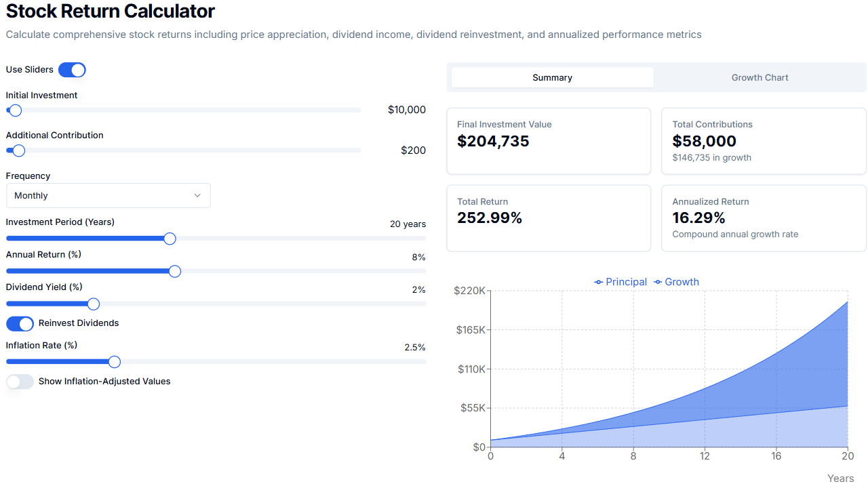Turn off Reinvest Dividends
Image resolution: width=868 pixels, height=488 pixels.
point(20,323)
